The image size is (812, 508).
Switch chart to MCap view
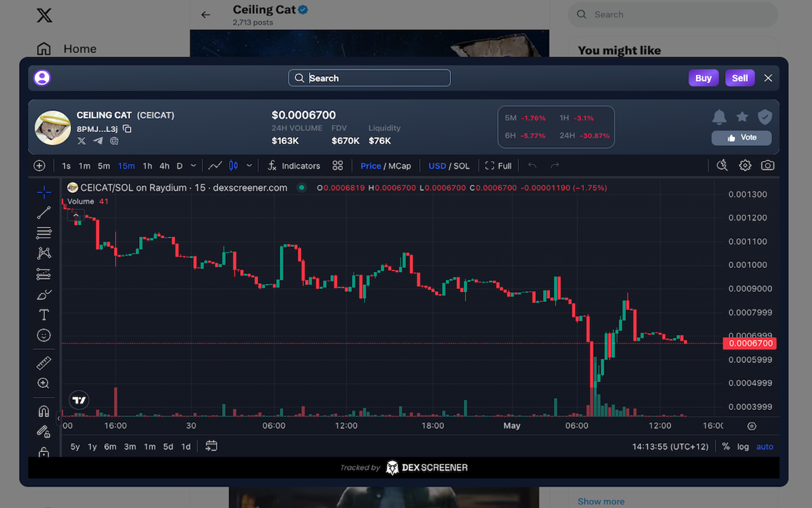point(401,165)
